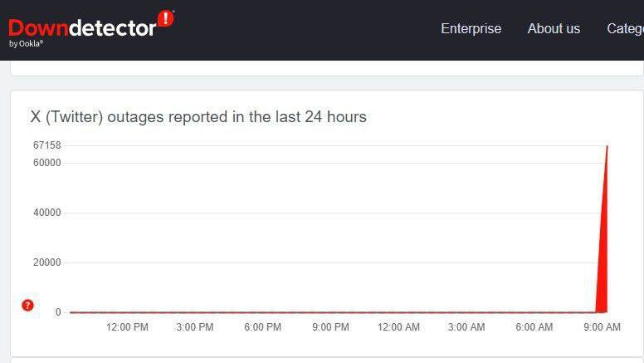Open the red question mark help icon
The height and width of the screenshot is (363, 644).
pos(27,305)
